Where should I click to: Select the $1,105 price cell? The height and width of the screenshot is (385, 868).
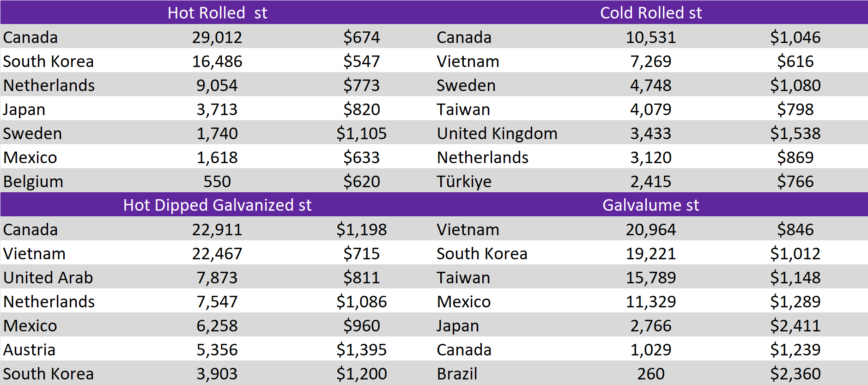(361, 134)
